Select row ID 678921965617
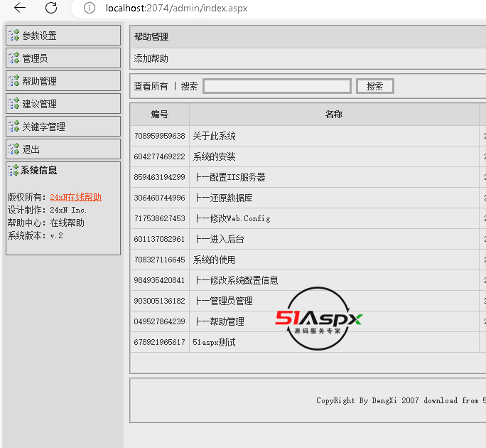This screenshot has width=486, height=448. click(160, 342)
